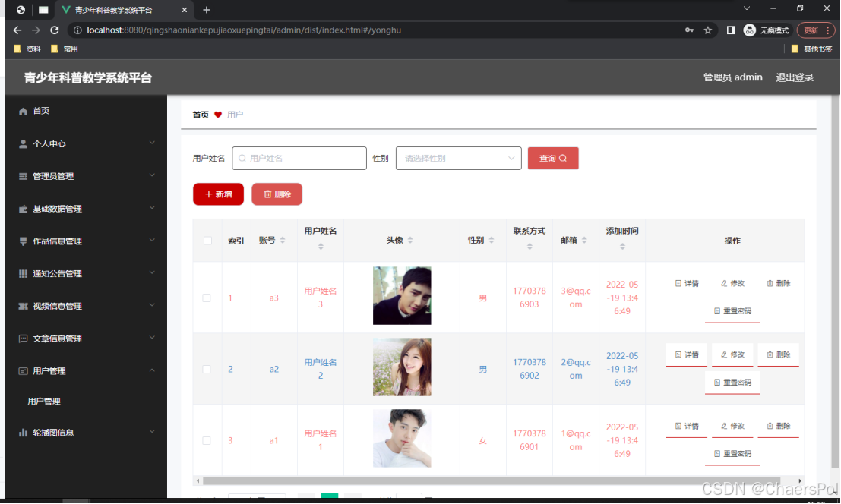The image size is (841, 504).
Task: Click the table's horizontal scrollbar
Action: [492, 481]
